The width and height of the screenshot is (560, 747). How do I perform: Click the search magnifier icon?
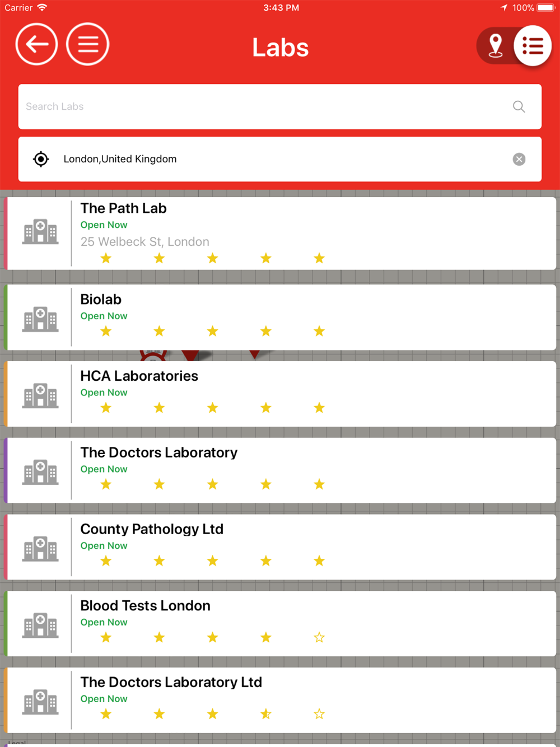[519, 106]
